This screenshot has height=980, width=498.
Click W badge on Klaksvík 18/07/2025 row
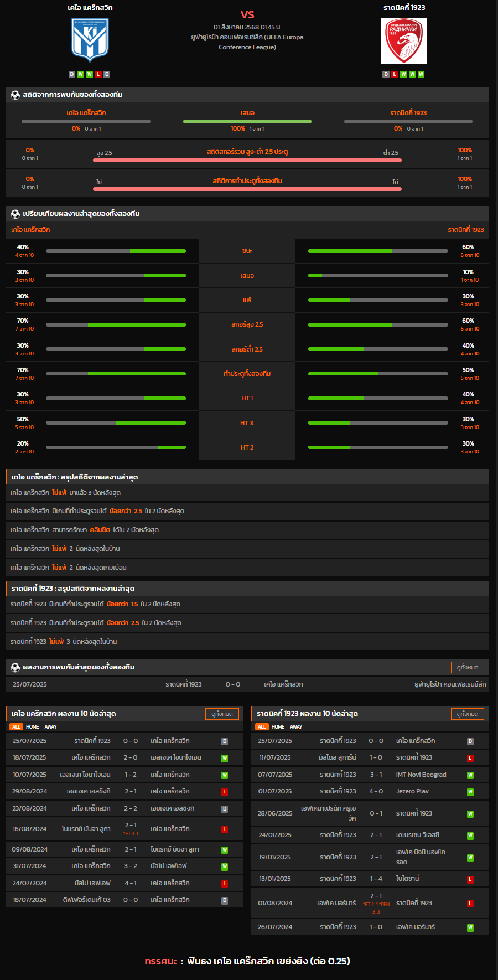[x=225, y=758]
